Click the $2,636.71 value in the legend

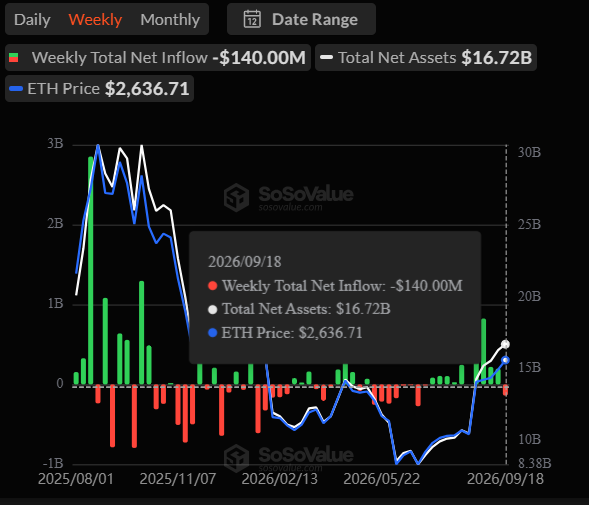click(x=147, y=89)
